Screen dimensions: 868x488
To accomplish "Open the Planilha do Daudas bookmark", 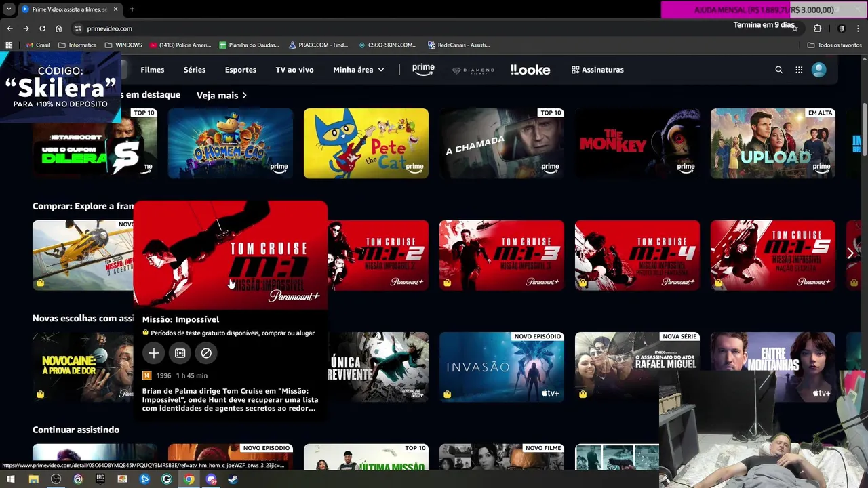I will click(249, 45).
